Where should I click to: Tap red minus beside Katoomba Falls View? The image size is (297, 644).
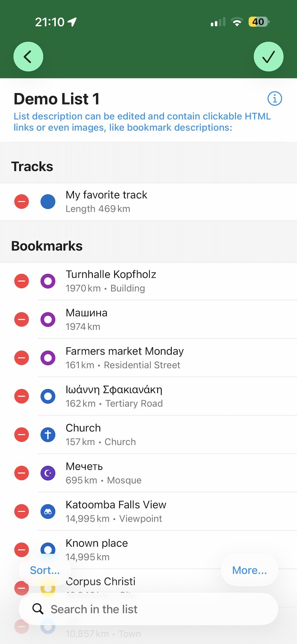pyautogui.click(x=22, y=512)
